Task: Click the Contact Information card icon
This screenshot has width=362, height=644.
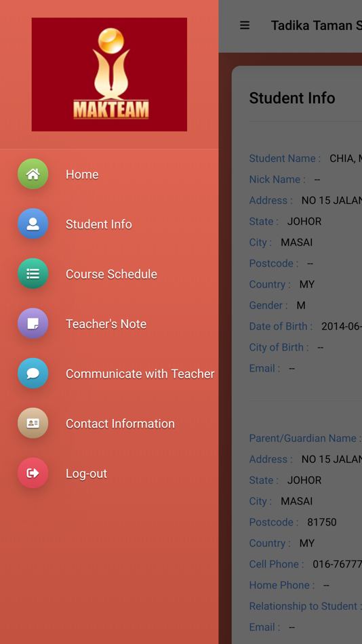Action: pyautogui.click(x=33, y=423)
